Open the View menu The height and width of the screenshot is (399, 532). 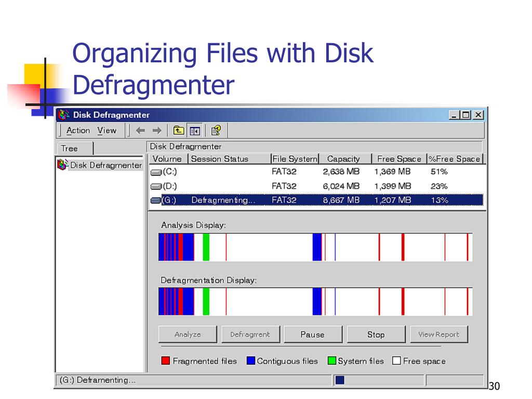(107, 130)
